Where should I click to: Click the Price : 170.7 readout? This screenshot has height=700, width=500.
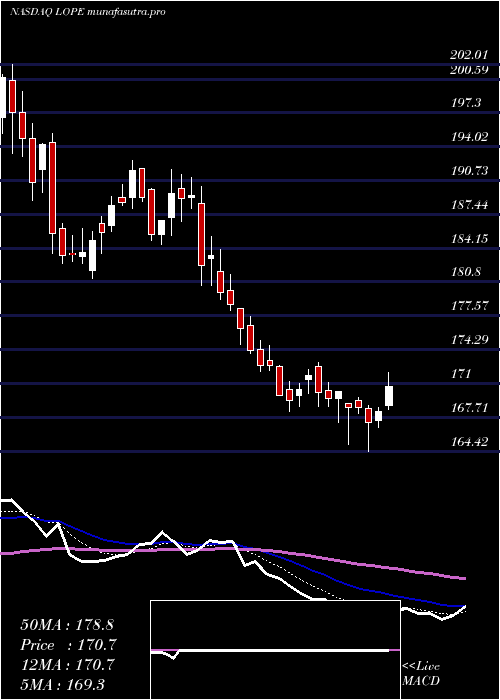click(x=68, y=645)
